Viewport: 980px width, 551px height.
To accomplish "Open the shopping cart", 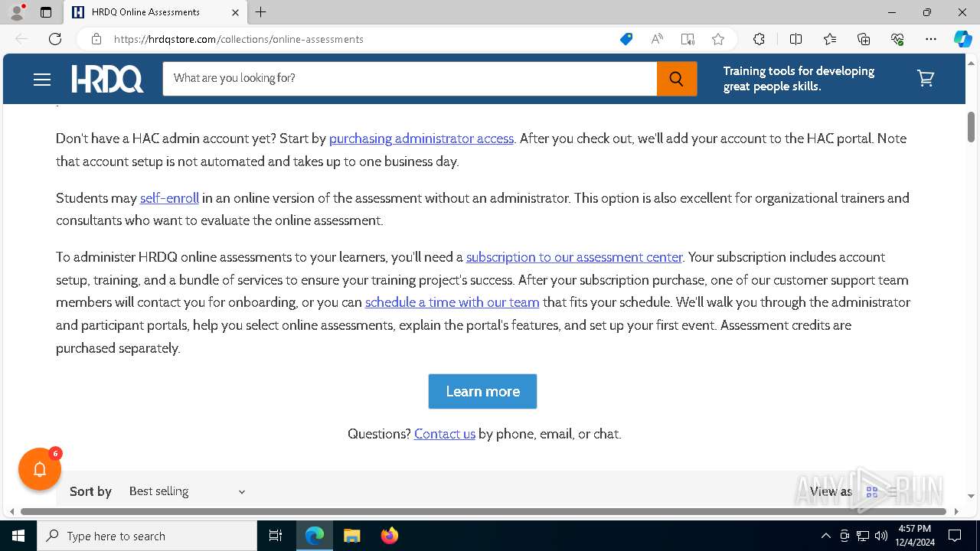I will [926, 78].
